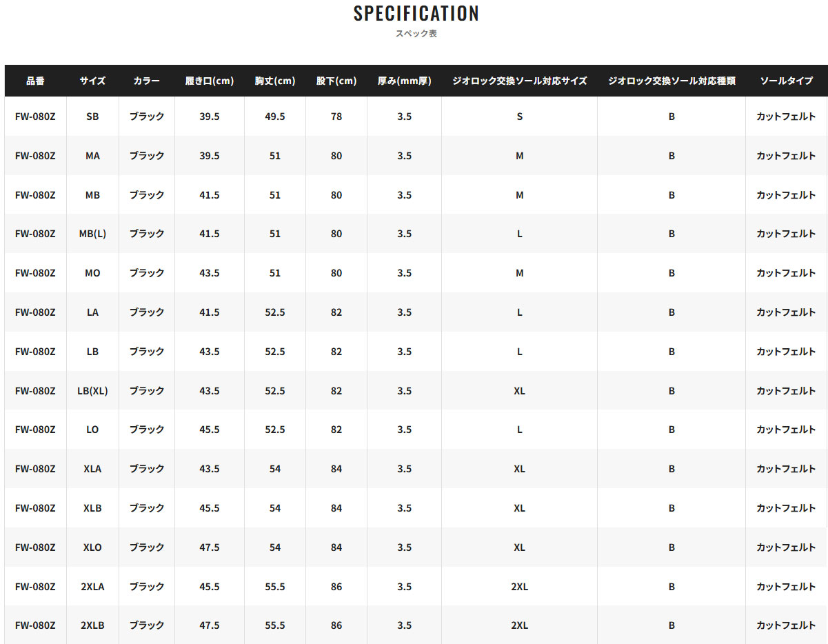
Task: Click the ジオロック交換ソール対応サイズ header
Action: 519,81
